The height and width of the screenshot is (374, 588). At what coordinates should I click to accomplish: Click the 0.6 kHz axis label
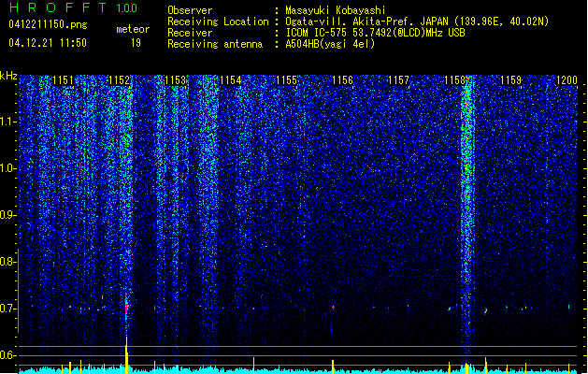pos(7,355)
